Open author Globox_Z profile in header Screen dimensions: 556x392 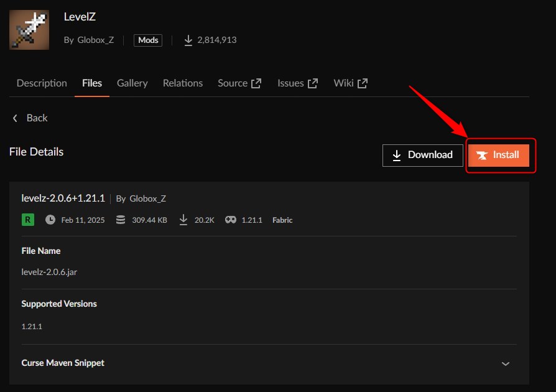(x=95, y=40)
